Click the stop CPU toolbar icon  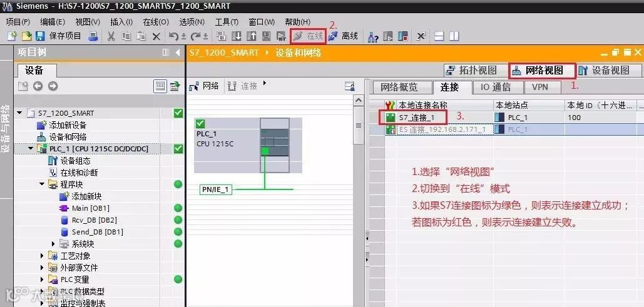[402, 36]
